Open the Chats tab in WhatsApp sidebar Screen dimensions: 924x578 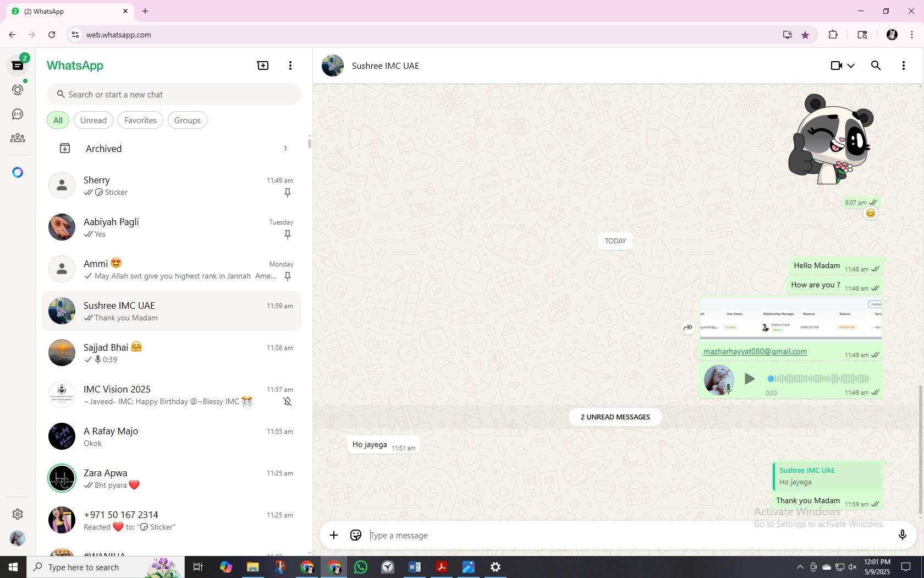pos(18,66)
